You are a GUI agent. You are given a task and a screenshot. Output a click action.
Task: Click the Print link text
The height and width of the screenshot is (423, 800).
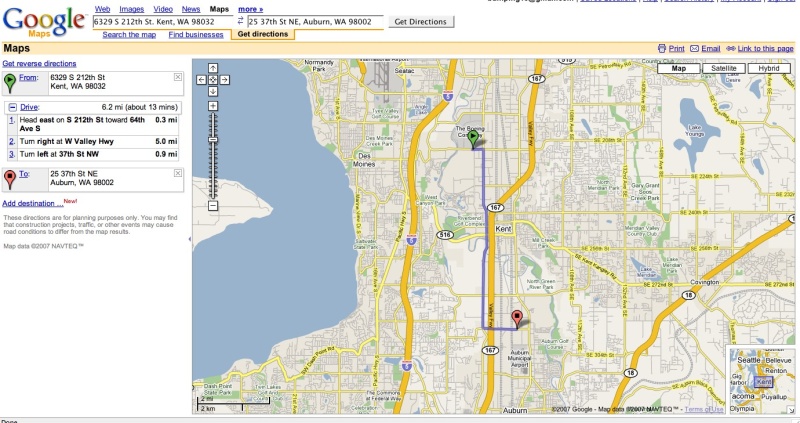click(x=677, y=48)
